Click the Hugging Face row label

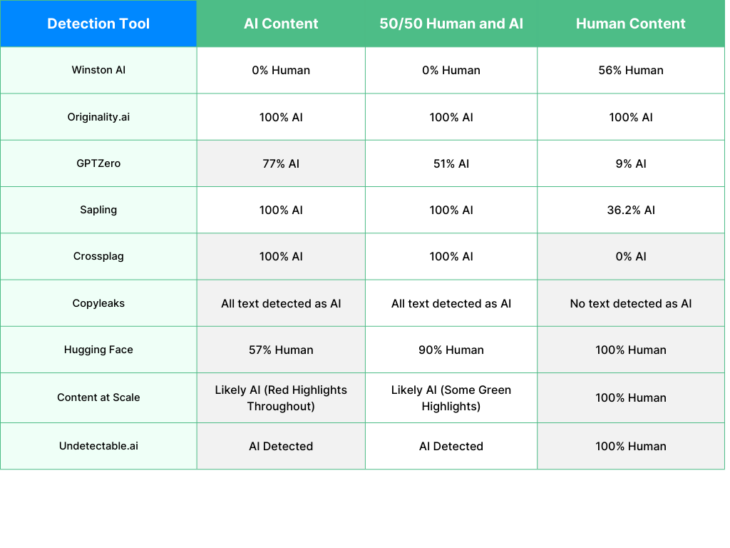pos(98,350)
